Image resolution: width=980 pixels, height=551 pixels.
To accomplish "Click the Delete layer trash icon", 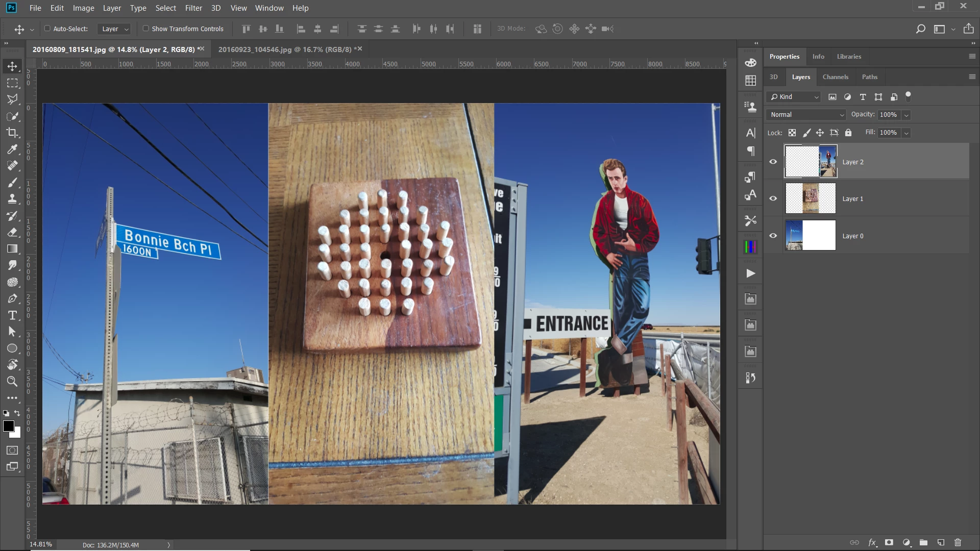I will (958, 542).
